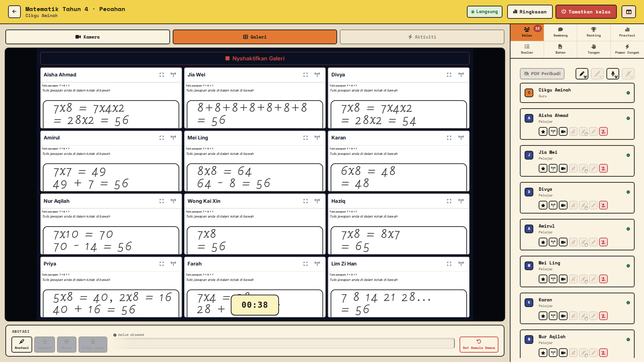Select the Galeri tab
Image resolution: width=644 pixels, height=362 pixels.
point(255,37)
